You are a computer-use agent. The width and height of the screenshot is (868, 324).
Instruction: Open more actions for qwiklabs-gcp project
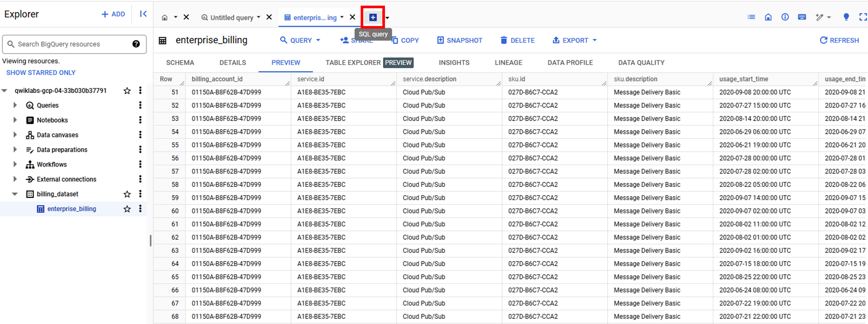coord(140,90)
